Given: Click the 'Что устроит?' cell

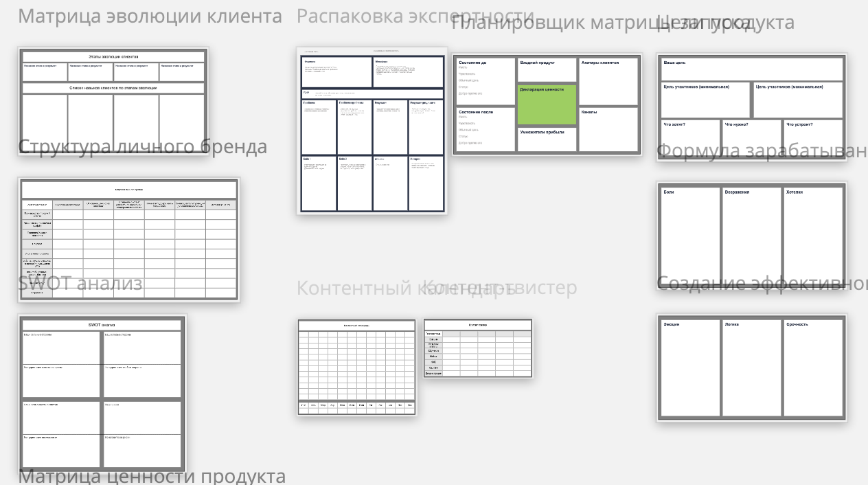Looking at the screenshot, I should click(x=813, y=139).
